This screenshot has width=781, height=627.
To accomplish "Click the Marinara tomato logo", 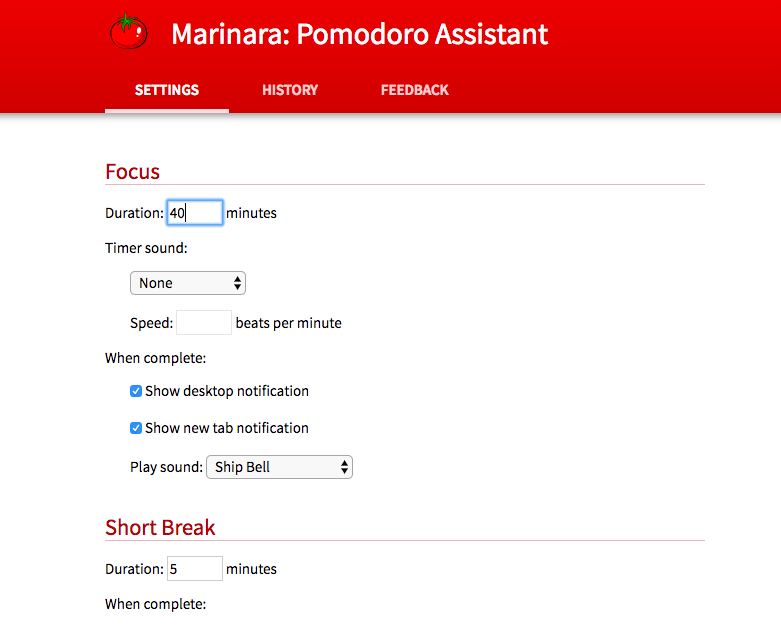I will pos(129,31).
